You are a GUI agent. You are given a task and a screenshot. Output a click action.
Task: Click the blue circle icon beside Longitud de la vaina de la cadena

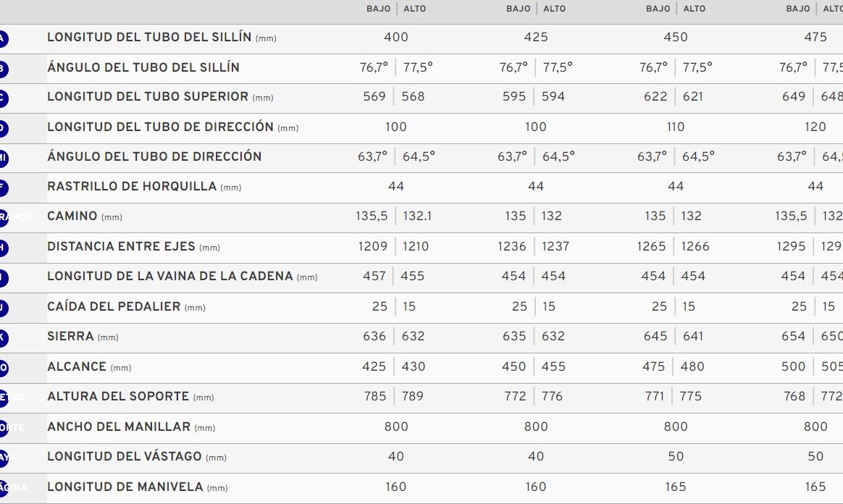pyautogui.click(x=2, y=278)
